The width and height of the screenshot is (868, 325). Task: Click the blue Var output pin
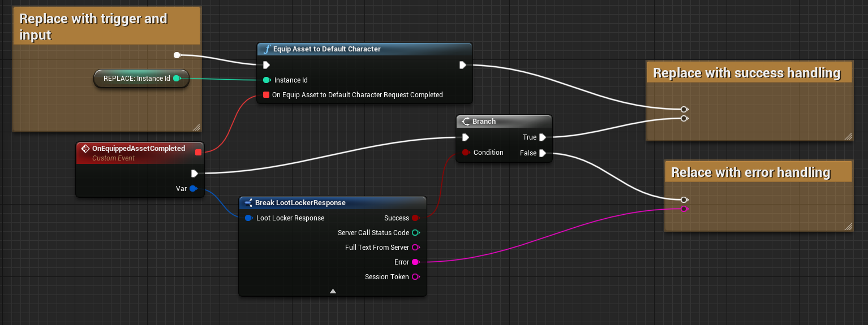pos(193,189)
